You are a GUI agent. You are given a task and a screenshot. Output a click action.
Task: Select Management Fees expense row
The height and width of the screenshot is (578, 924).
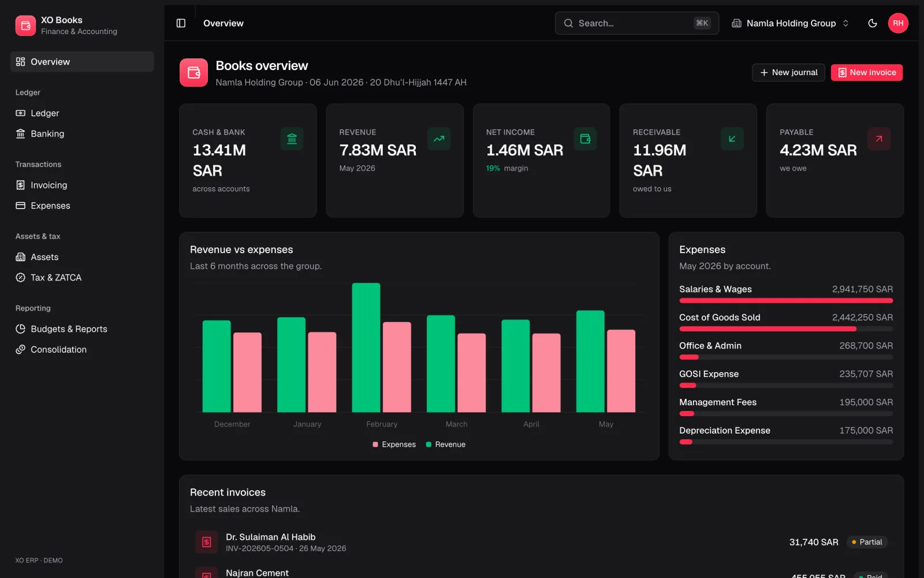tap(786, 407)
